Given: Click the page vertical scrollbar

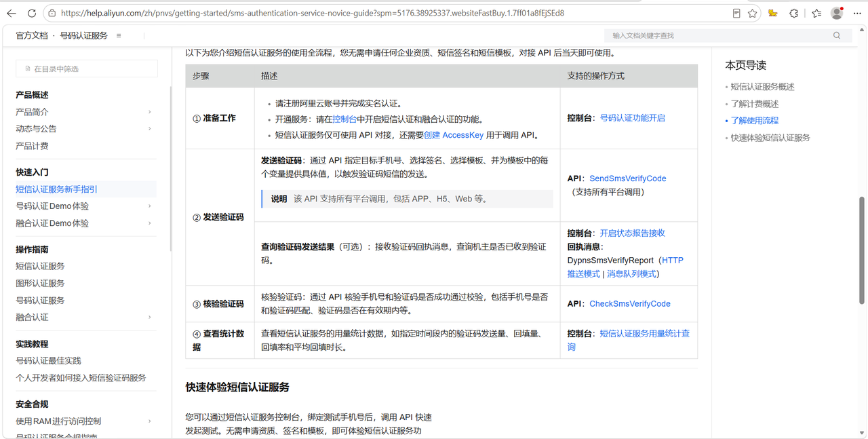Looking at the screenshot, I should point(863,251).
